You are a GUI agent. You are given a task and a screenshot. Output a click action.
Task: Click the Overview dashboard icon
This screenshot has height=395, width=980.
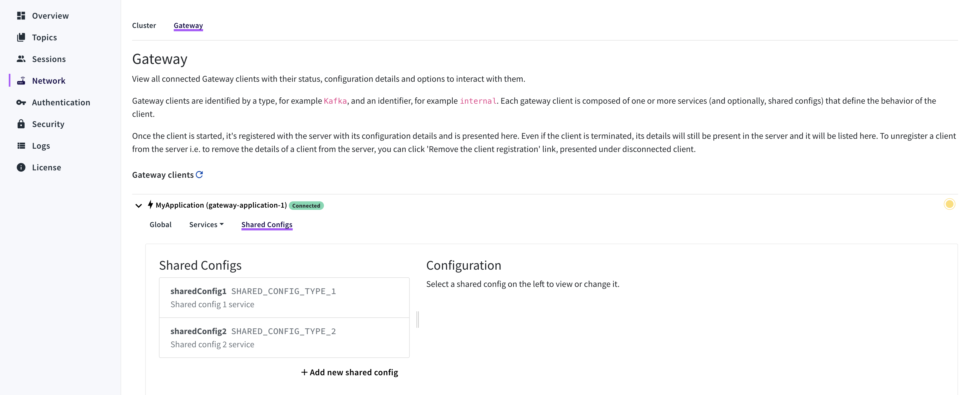(x=21, y=16)
